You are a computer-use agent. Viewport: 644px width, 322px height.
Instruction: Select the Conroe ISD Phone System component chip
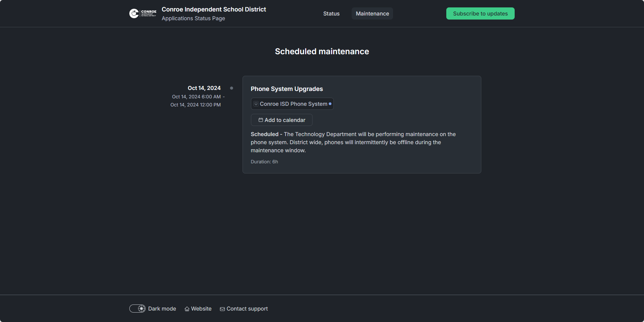tap(293, 104)
